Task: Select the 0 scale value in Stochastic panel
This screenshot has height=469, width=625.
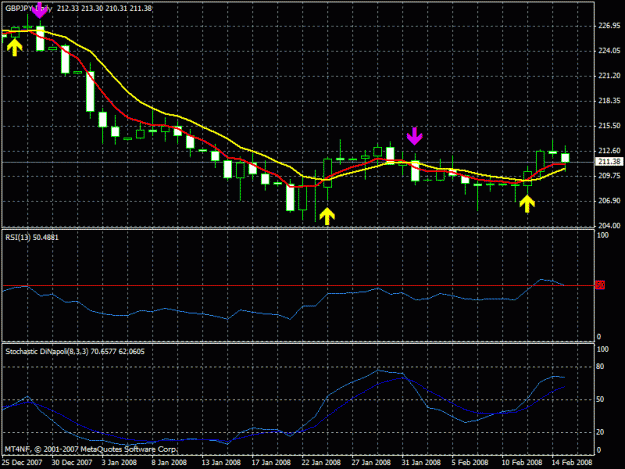Action: [x=599, y=450]
